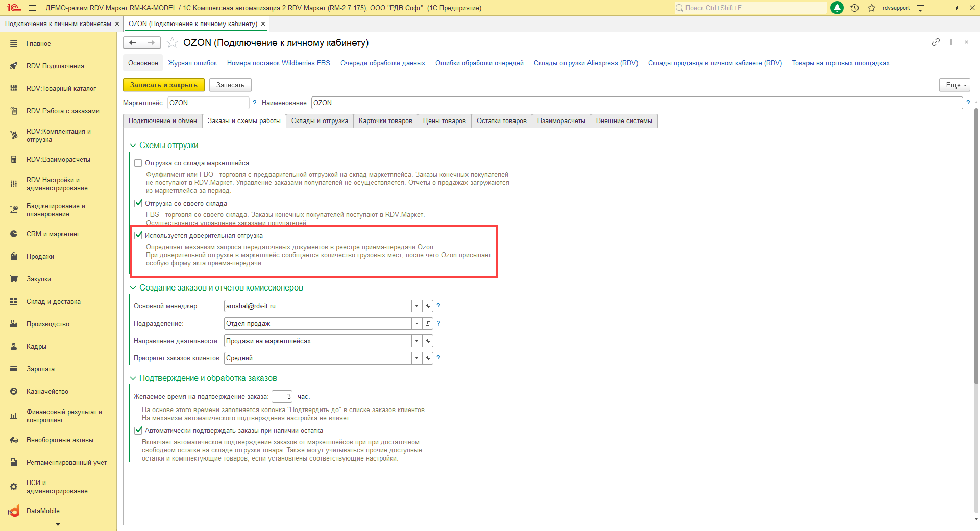Open the Журнал ошибок link
This screenshot has height=531, width=980.
(192, 63)
